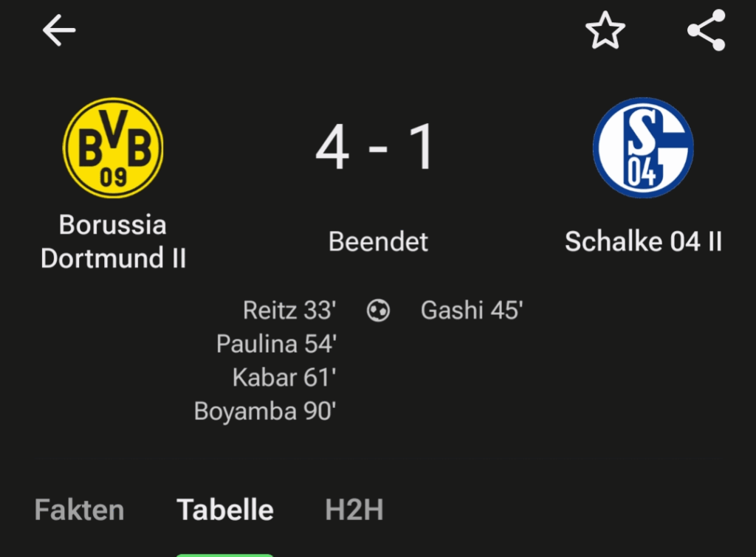756x557 pixels.
Task: Select scorer Gashi 45'
Action: [472, 311]
